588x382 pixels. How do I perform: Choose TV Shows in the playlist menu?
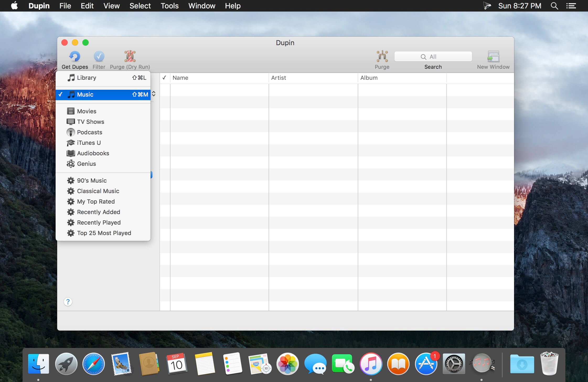[103, 122]
